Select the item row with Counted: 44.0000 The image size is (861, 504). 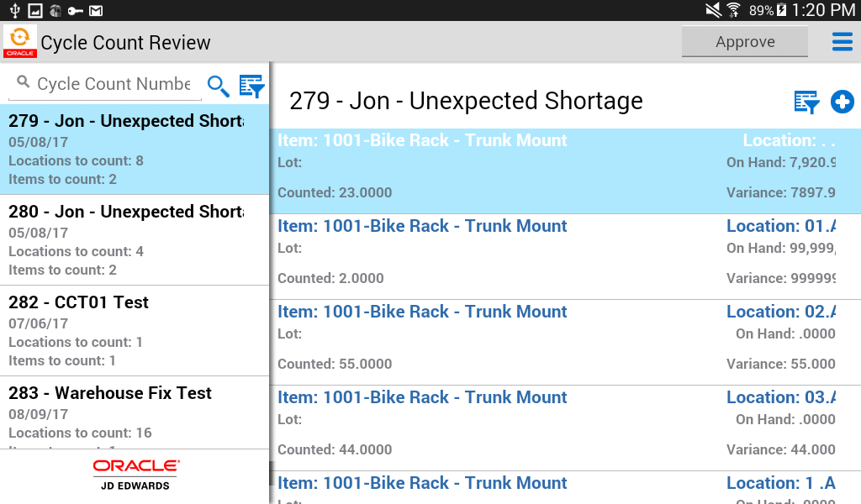click(566, 428)
